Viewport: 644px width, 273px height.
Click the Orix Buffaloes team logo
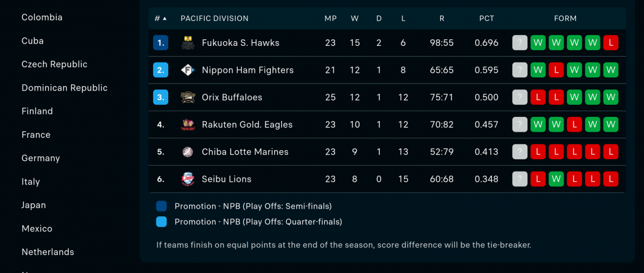(x=188, y=97)
